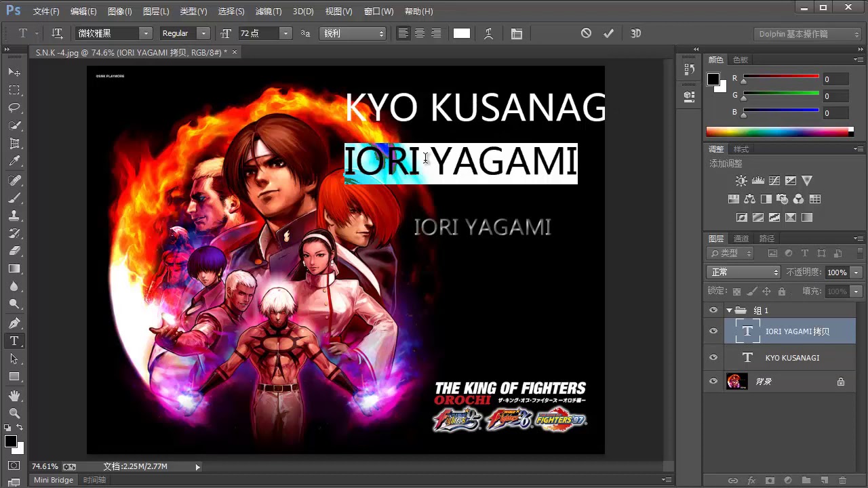Select the Spot Healing Brush tool

14,180
